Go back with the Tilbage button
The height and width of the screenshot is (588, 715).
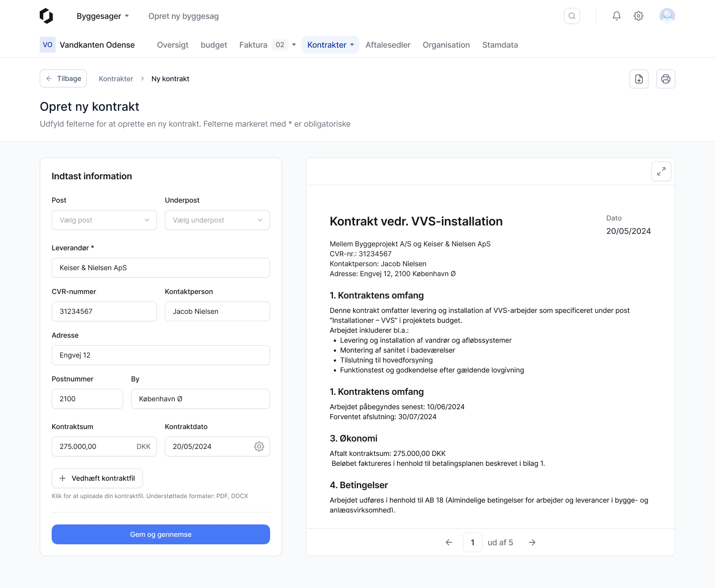click(x=64, y=78)
